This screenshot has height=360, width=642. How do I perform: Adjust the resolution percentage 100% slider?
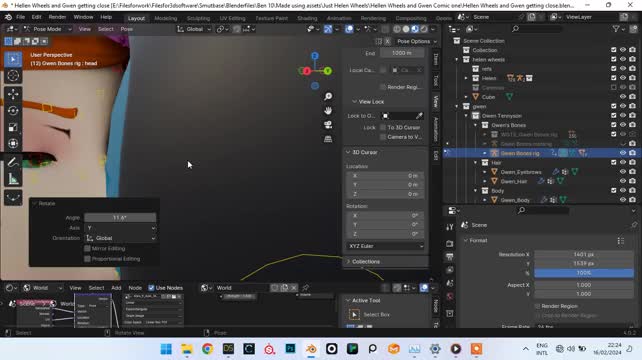tap(584, 273)
